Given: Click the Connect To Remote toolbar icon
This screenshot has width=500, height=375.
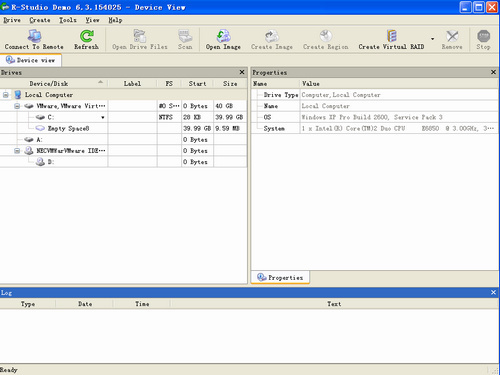Looking at the screenshot, I should [34, 36].
